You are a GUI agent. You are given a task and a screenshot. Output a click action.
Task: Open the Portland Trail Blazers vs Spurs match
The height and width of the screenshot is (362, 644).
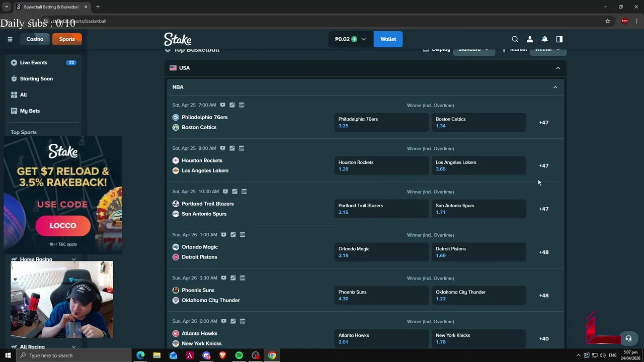point(204,209)
